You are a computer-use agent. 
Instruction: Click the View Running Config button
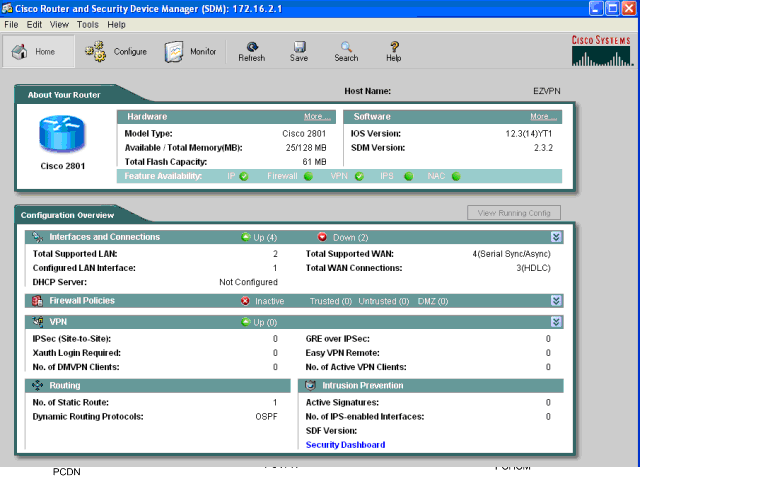point(514,213)
